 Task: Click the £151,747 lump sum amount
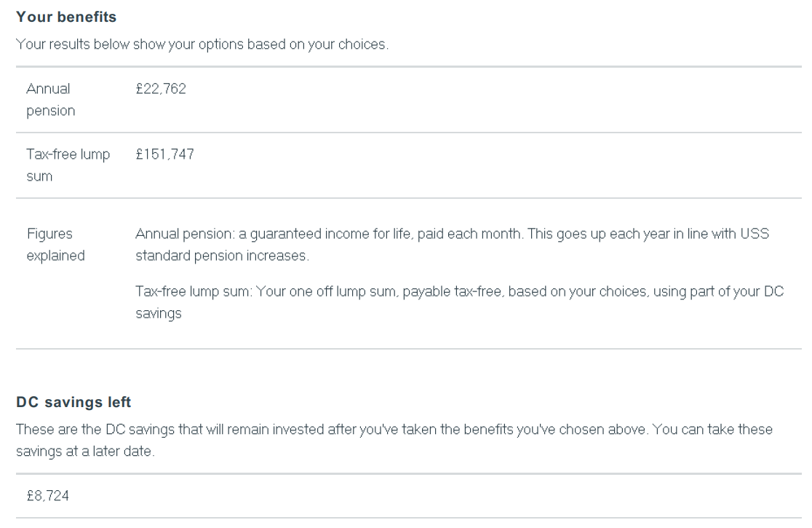pyautogui.click(x=164, y=154)
